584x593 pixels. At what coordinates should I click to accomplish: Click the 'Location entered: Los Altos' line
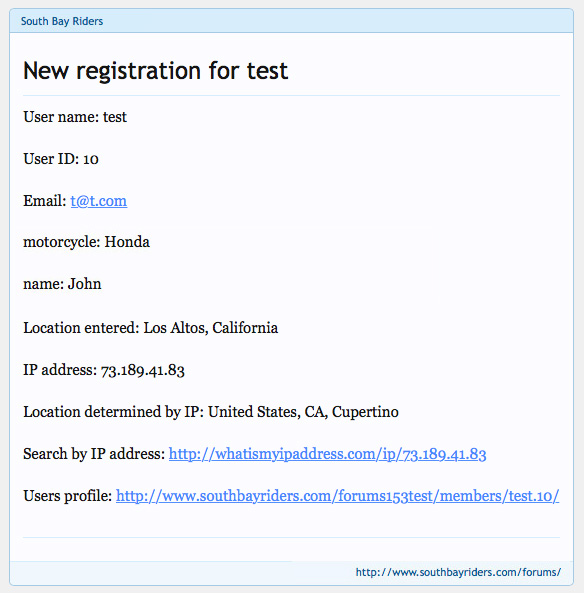tap(151, 328)
